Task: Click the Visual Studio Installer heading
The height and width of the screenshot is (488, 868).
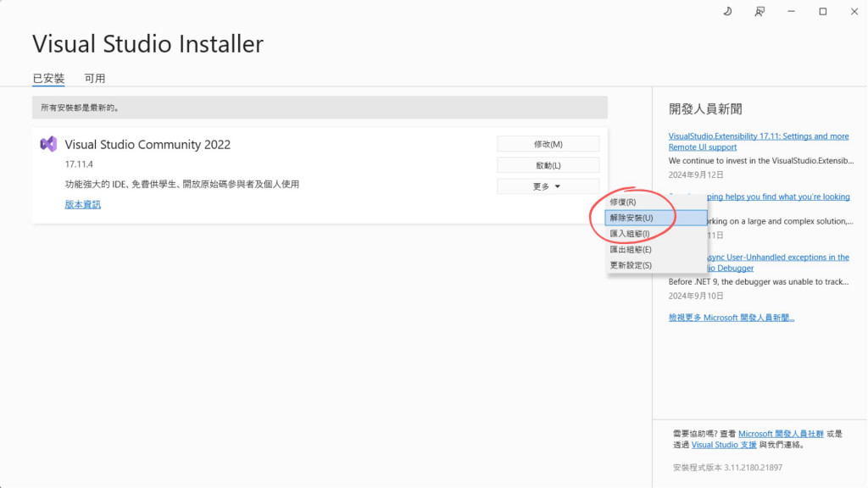Action: point(147,44)
